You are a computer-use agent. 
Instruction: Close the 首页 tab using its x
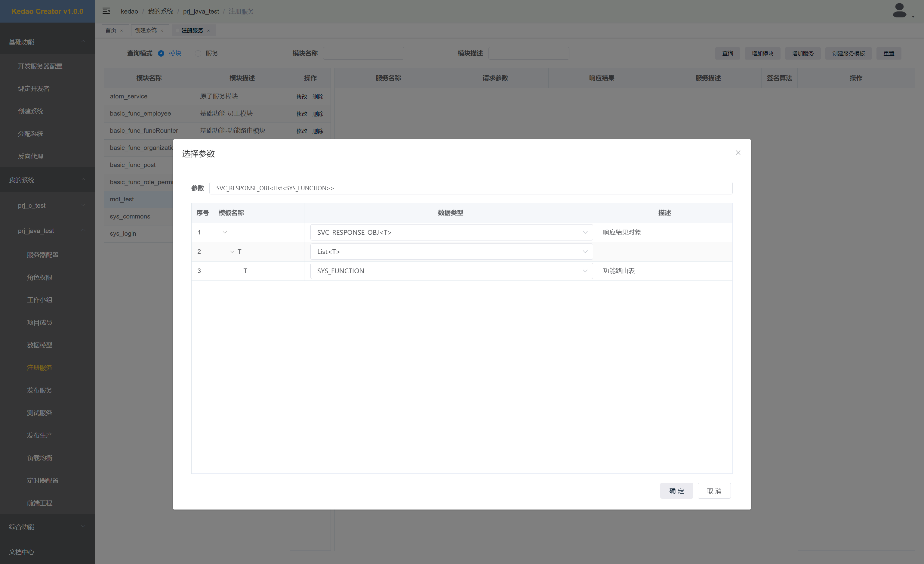coord(122,31)
